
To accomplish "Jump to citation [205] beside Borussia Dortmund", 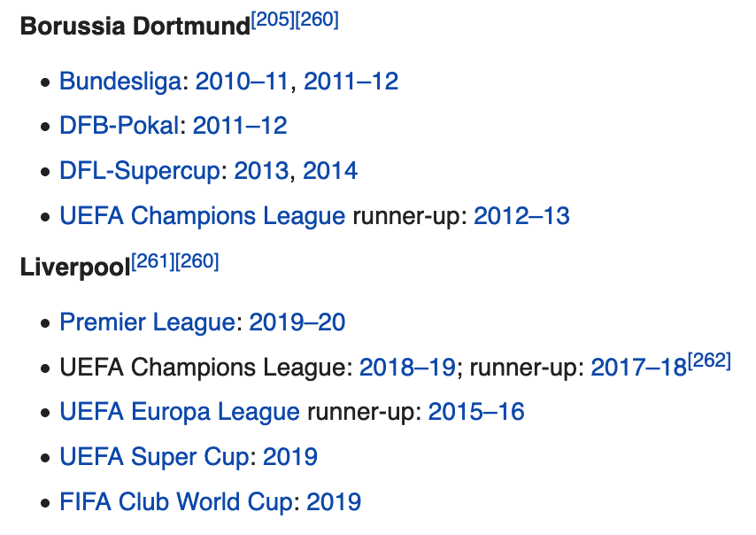I will 273,19.
